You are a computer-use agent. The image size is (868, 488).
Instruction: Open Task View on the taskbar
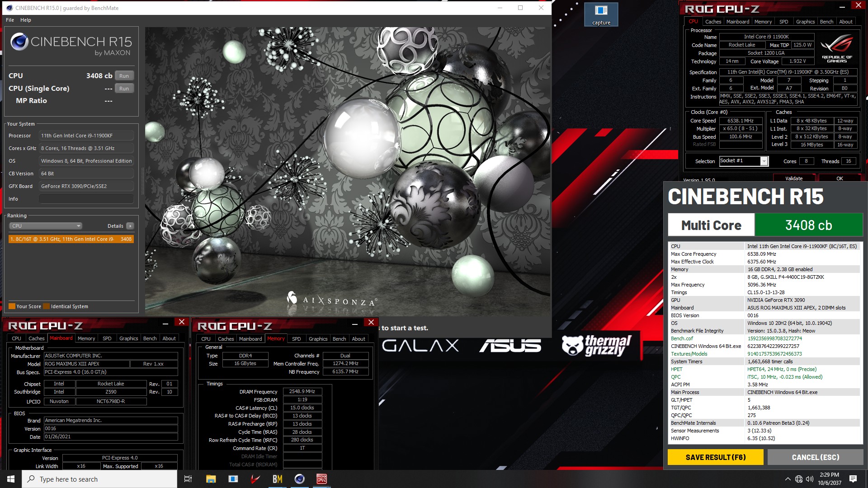point(188,479)
